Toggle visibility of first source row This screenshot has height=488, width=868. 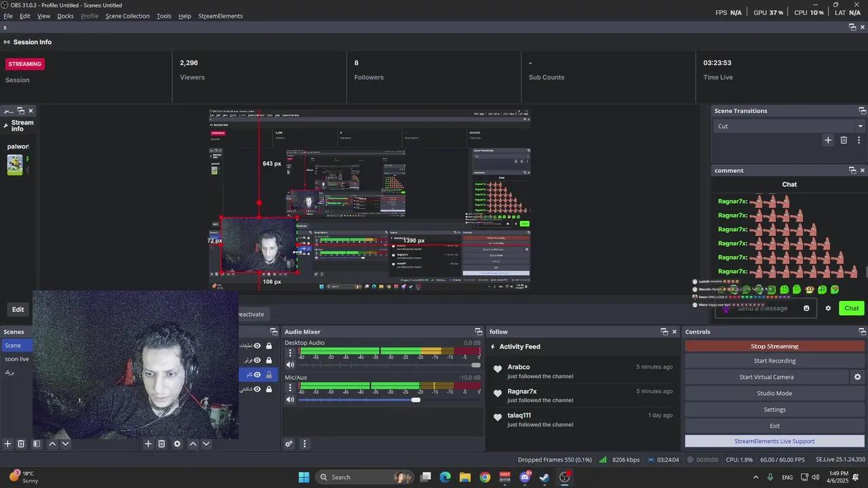click(257, 346)
